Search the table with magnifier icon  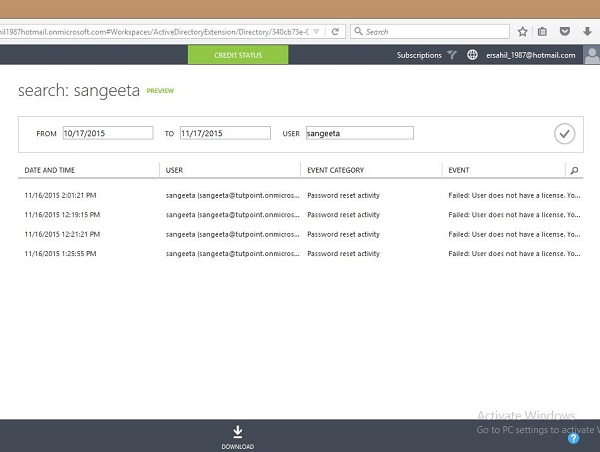574,170
